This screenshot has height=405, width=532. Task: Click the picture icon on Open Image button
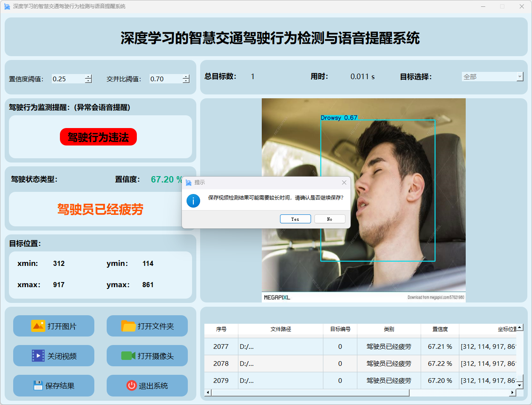pyautogui.click(x=38, y=326)
